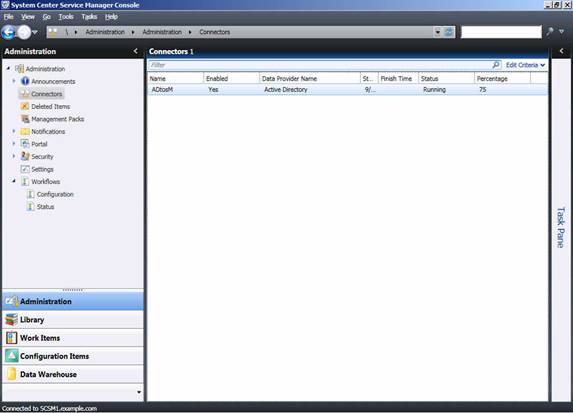Open the File menu
This screenshot has height=413, width=573.
click(8, 17)
